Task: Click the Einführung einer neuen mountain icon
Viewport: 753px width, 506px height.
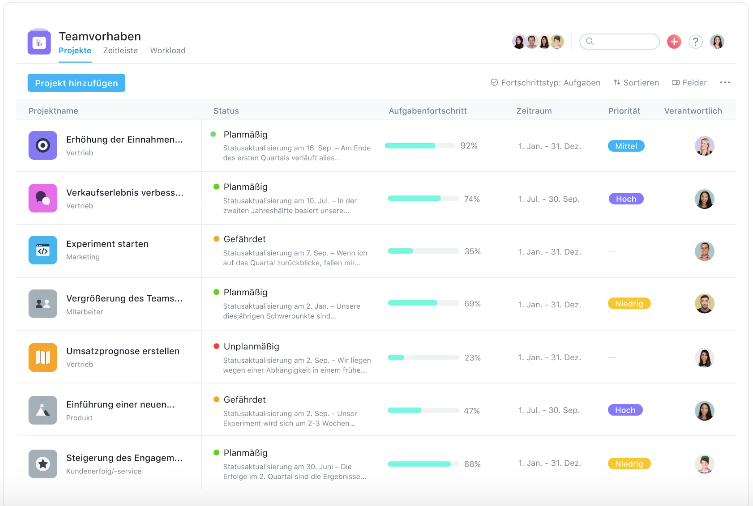Action: (x=43, y=410)
